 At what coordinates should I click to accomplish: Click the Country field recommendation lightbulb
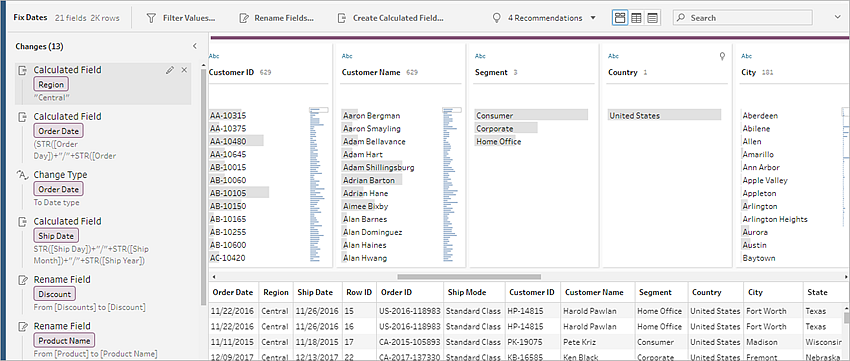[722, 56]
